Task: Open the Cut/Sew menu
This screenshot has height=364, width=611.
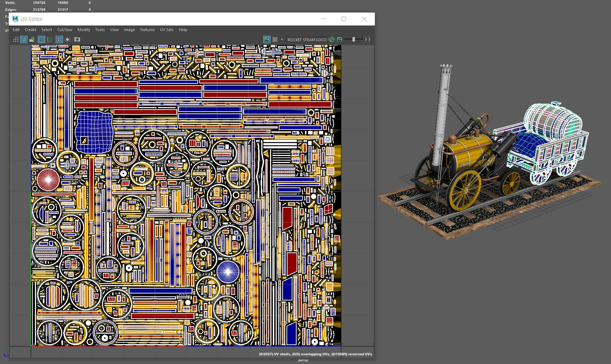Action: click(65, 30)
